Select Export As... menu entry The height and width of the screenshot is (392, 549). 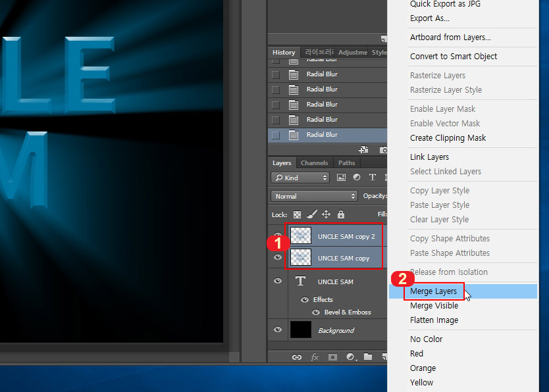(463, 18)
